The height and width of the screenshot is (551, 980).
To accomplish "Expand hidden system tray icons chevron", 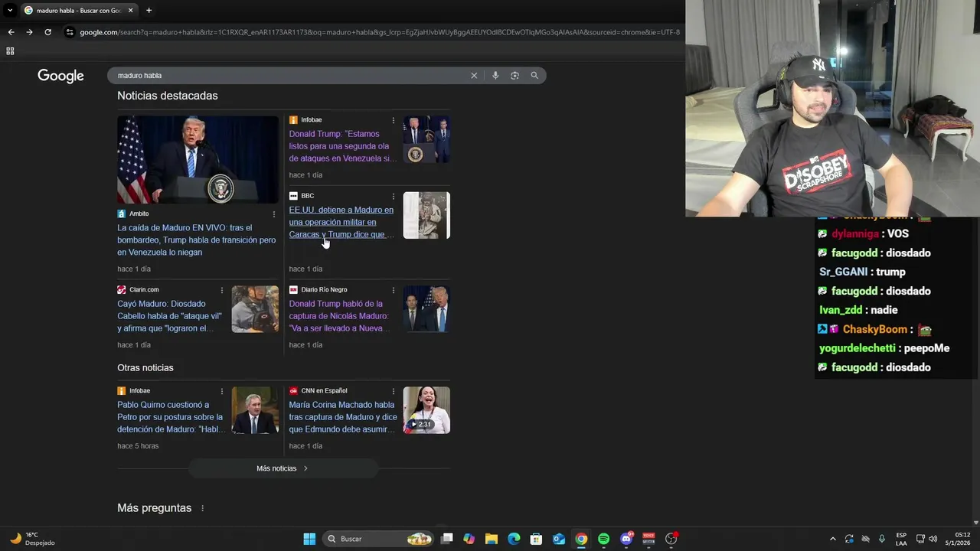I will 833,539.
